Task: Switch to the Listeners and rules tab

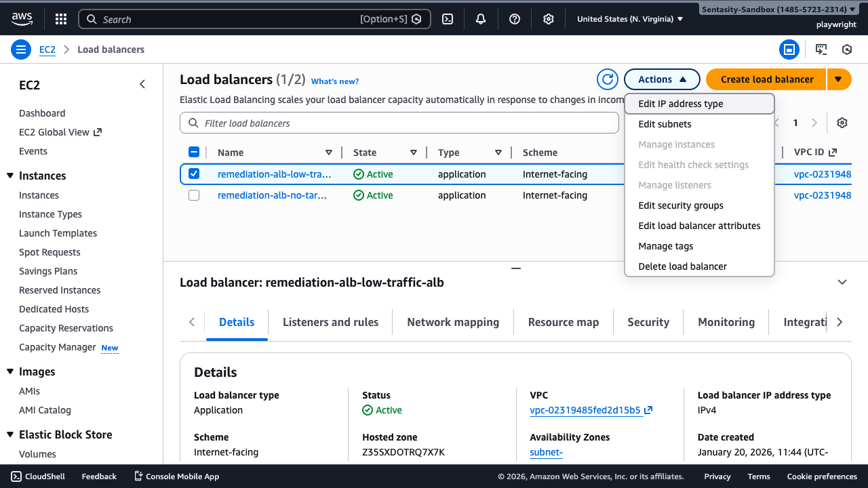Action: pos(330,322)
